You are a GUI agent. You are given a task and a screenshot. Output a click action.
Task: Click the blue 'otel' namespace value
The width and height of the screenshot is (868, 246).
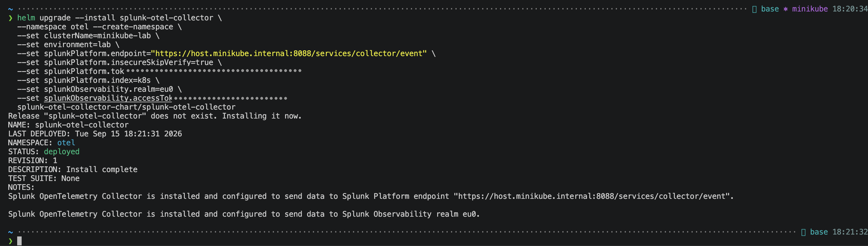[66, 143]
